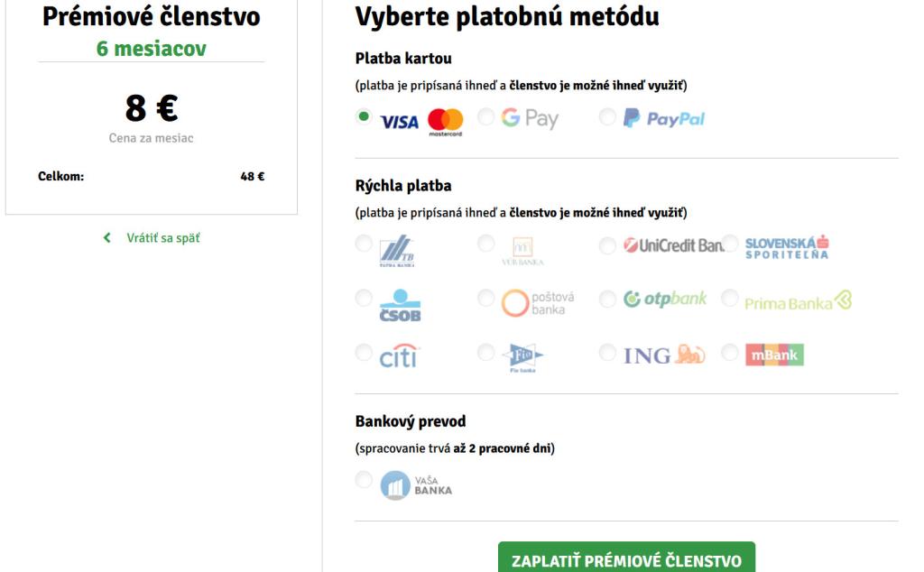Click the PayPal logo

tap(664, 118)
